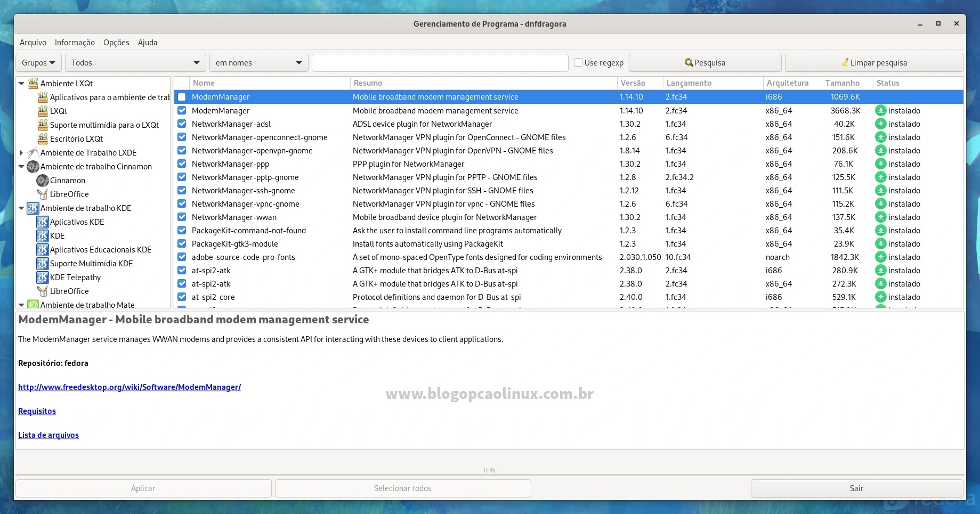Click installed status icon for adobe-source-code-pro-fonts
The height and width of the screenshot is (514, 980).
pyautogui.click(x=881, y=257)
